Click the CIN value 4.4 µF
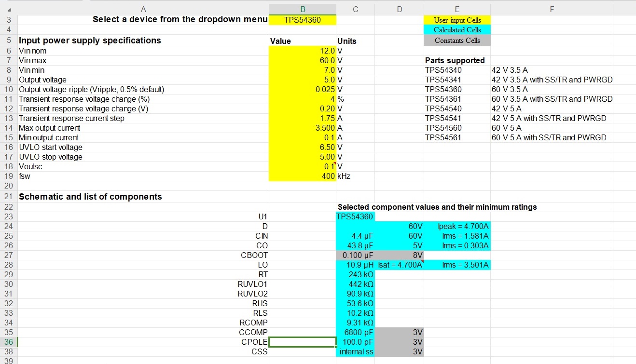 [356, 236]
